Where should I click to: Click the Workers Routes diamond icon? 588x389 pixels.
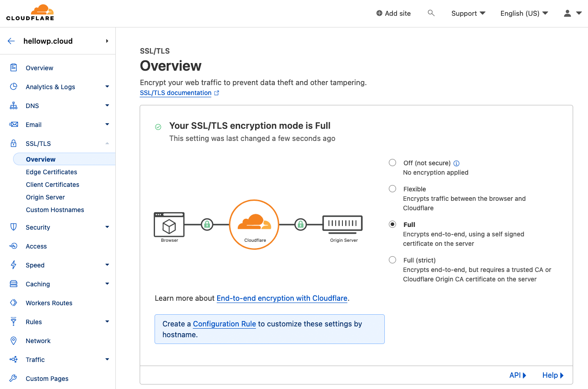click(14, 303)
